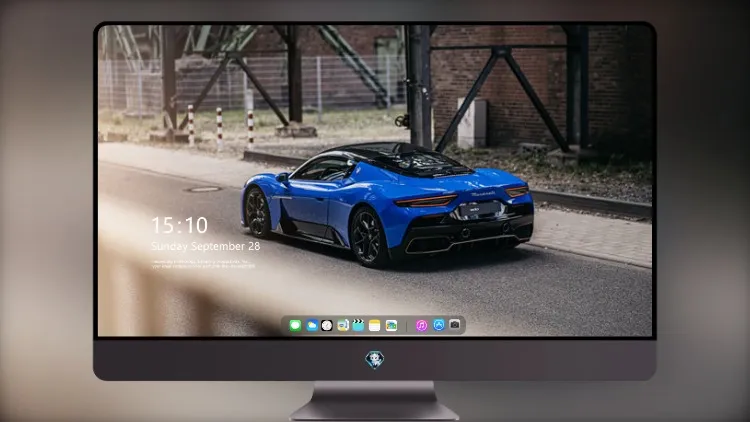Open the Clock app in the dock
The width and height of the screenshot is (750, 422).
pyautogui.click(x=327, y=325)
